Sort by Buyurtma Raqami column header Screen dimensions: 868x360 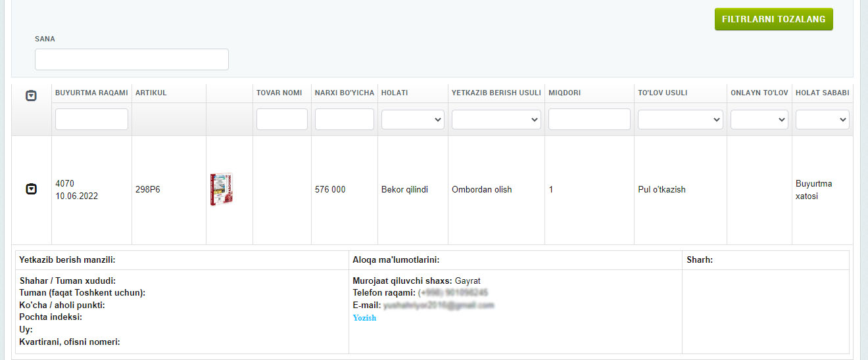coord(91,93)
